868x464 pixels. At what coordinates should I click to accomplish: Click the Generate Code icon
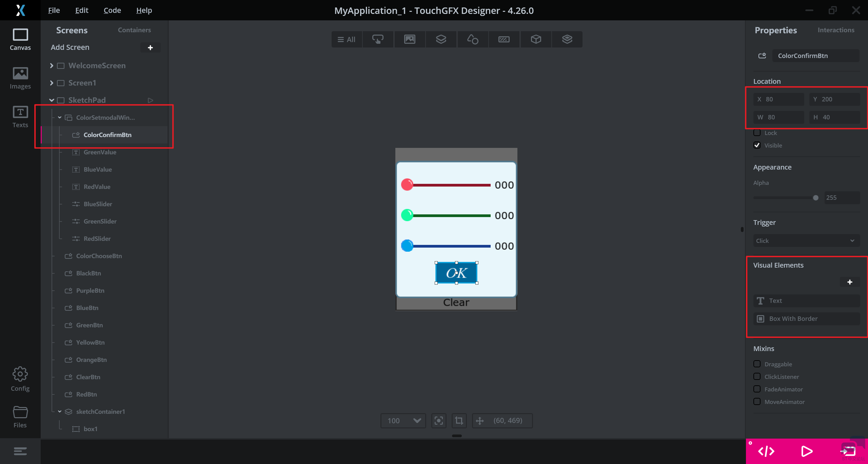pos(766,451)
